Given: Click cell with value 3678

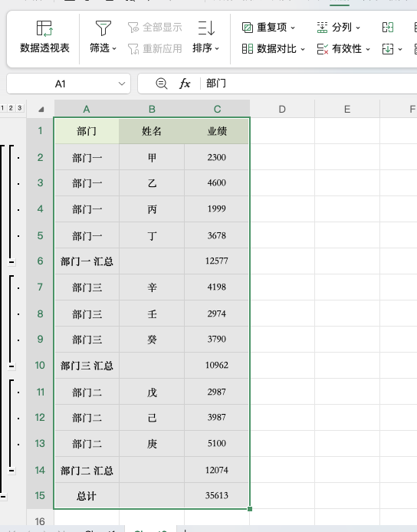Looking at the screenshot, I should click(x=217, y=235).
